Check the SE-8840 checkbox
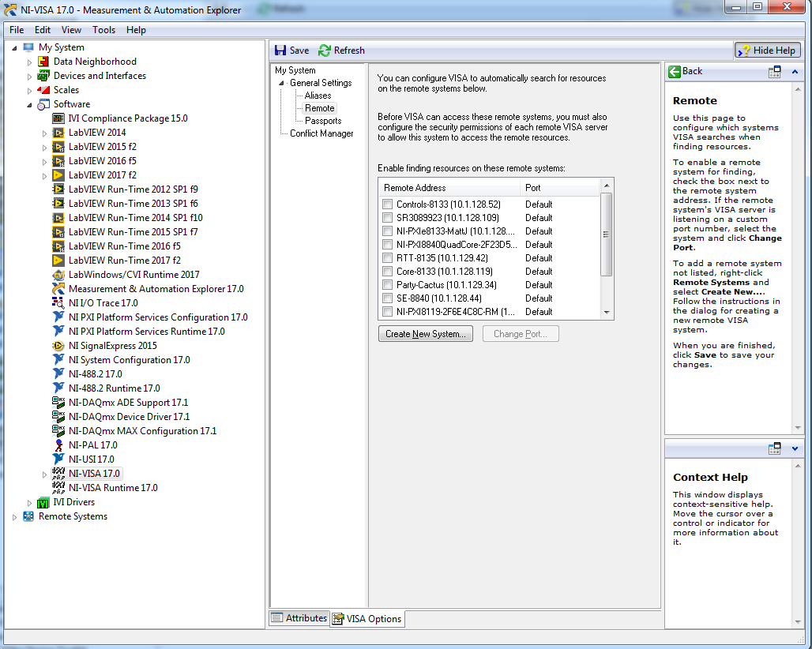Image resolution: width=812 pixels, height=649 pixels. pyautogui.click(x=387, y=298)
